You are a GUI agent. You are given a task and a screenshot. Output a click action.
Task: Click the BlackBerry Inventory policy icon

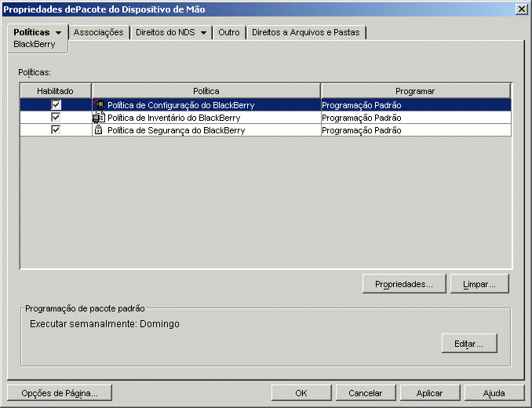(99, 118)
